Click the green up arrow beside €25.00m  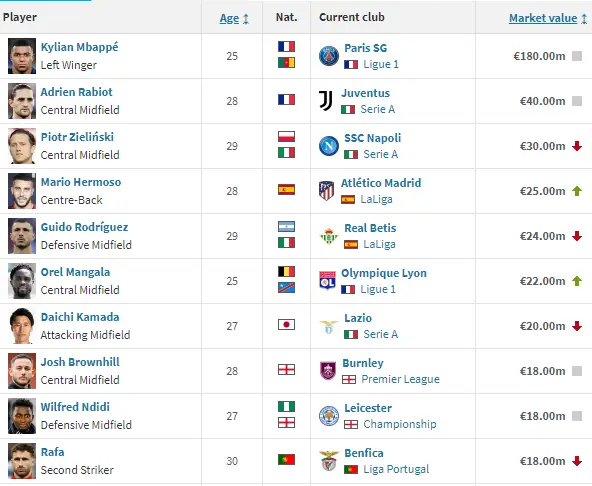tap(577, 191)
